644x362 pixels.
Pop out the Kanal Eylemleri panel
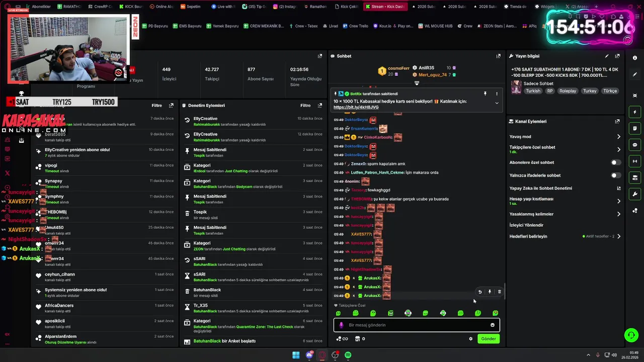coord(617,121)
